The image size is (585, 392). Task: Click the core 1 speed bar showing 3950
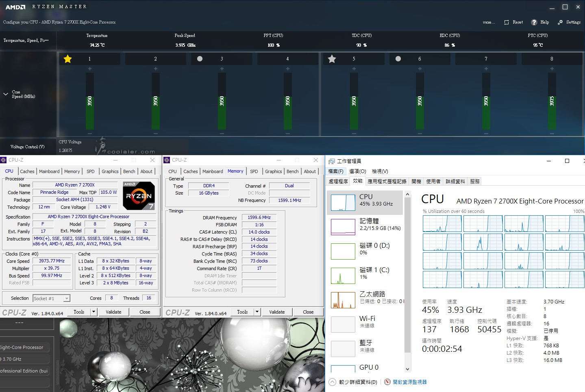(x=89, y=101)
